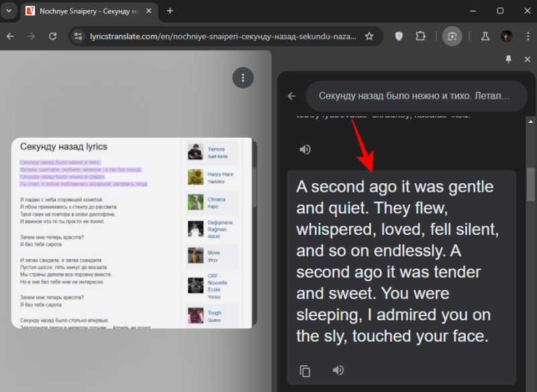The width and height of the screenshot is (537, 392).
Task: Open the three-dot menu on the lyrics page
Action: click(x=243, y=78)
